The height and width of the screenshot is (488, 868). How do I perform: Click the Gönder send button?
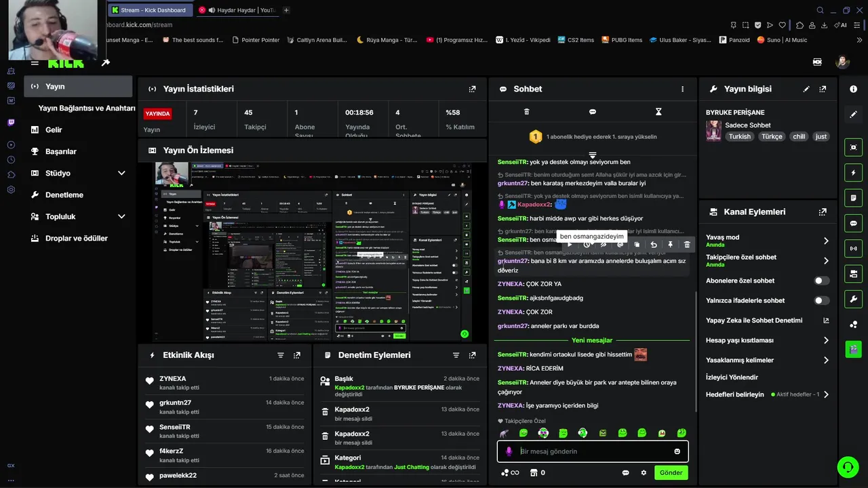pyautogui.click(x=671, y=473)
